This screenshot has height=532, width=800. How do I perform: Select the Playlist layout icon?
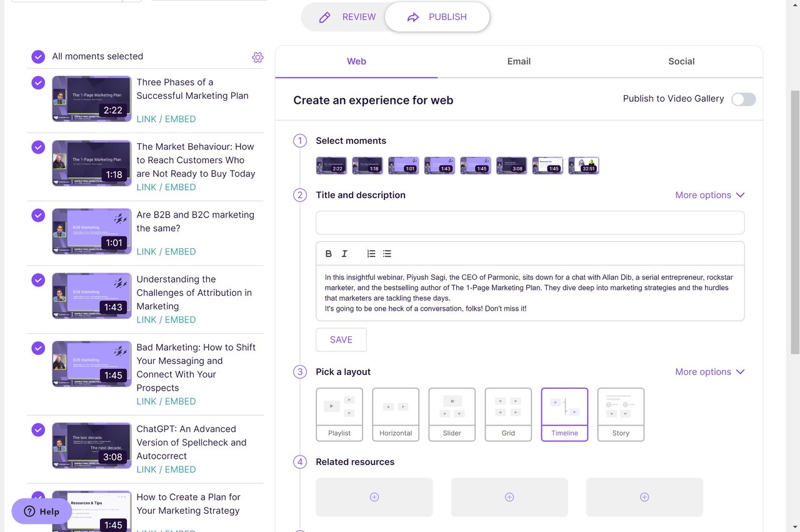click(339, 414)
